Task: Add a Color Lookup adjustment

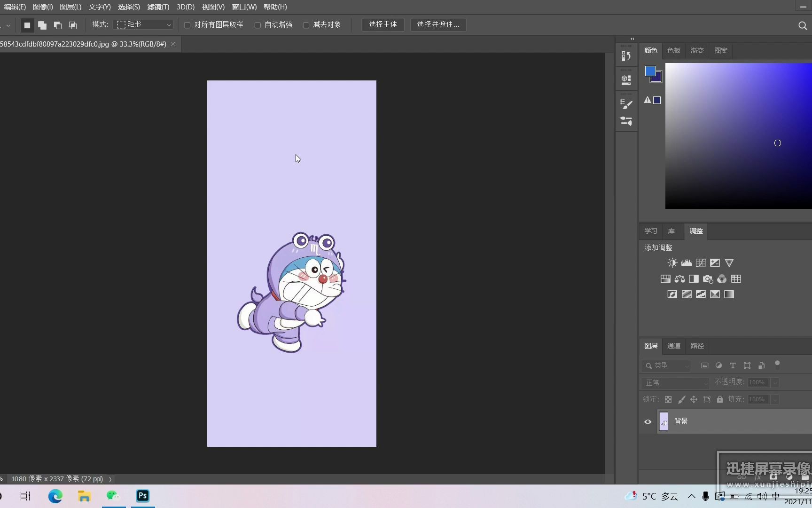Action: pos(736,278)
